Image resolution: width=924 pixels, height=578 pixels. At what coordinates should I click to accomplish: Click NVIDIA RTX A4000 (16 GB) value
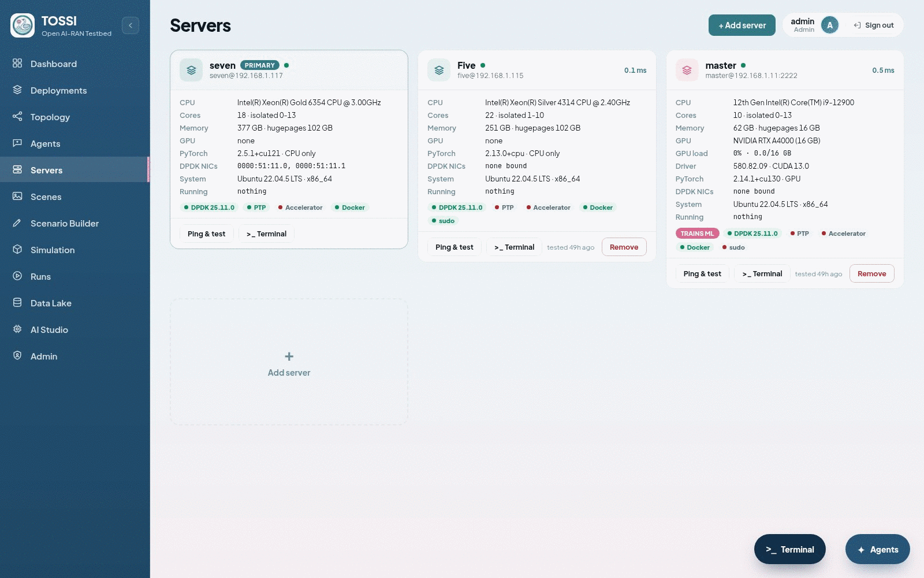click(x=777, y=140)
